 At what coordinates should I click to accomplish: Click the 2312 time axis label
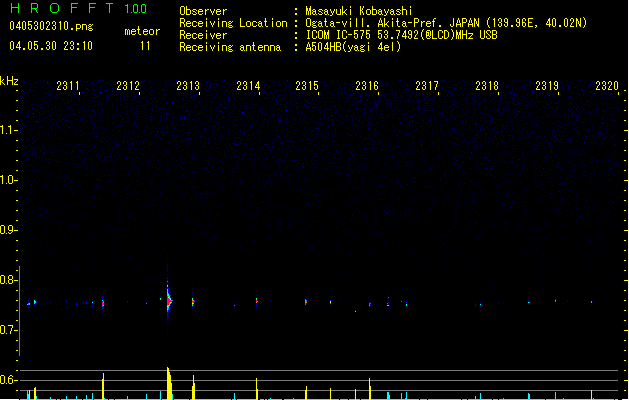pos(128,86)
